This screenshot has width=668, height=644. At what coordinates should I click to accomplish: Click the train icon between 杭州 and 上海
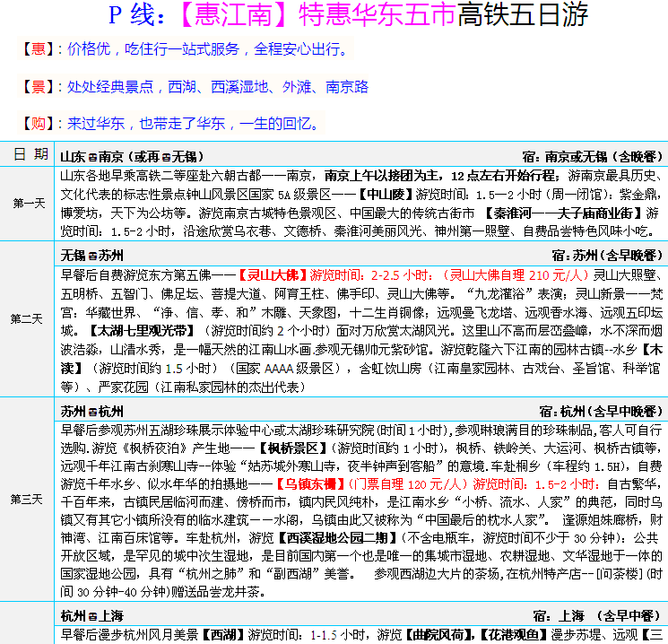[x=92, y=616]
